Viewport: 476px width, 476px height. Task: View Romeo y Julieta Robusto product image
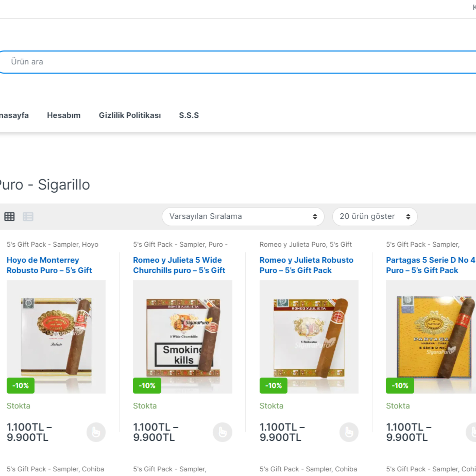[309, 337]
